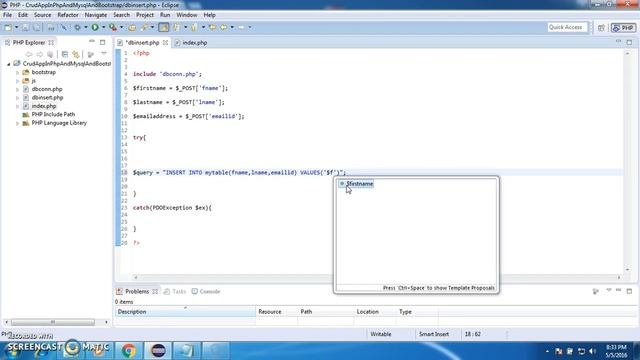Switch to the index.php editor tab
Image resolution: width=640 pixels, height=360 pixels.
click(x=191, y=42)
